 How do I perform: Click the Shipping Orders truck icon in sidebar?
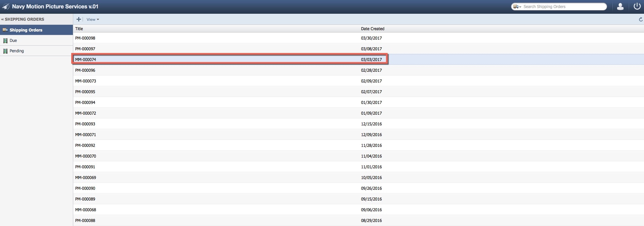click(5, 30)
